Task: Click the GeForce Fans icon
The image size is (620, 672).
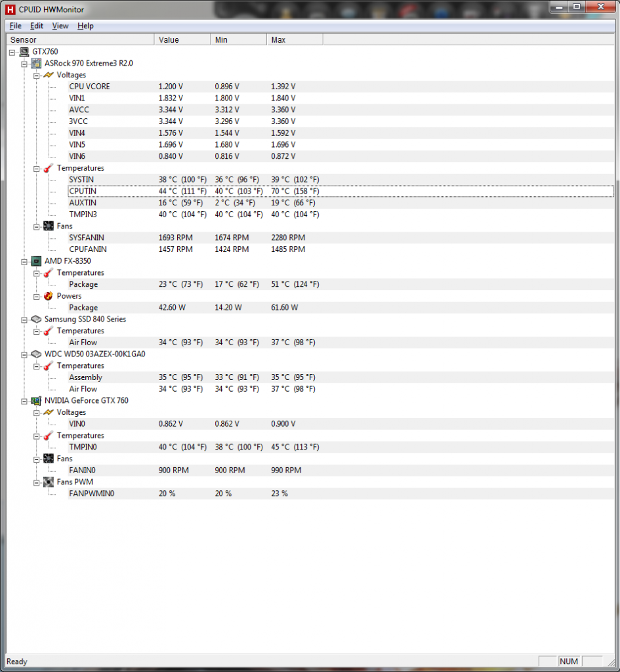Action: [x=49, y=459]
